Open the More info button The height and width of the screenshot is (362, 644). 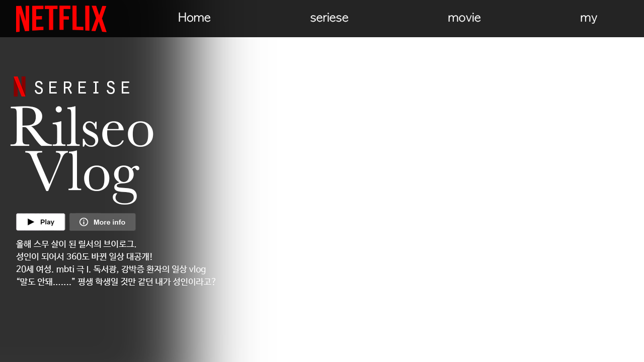click(x=103, y=222)
